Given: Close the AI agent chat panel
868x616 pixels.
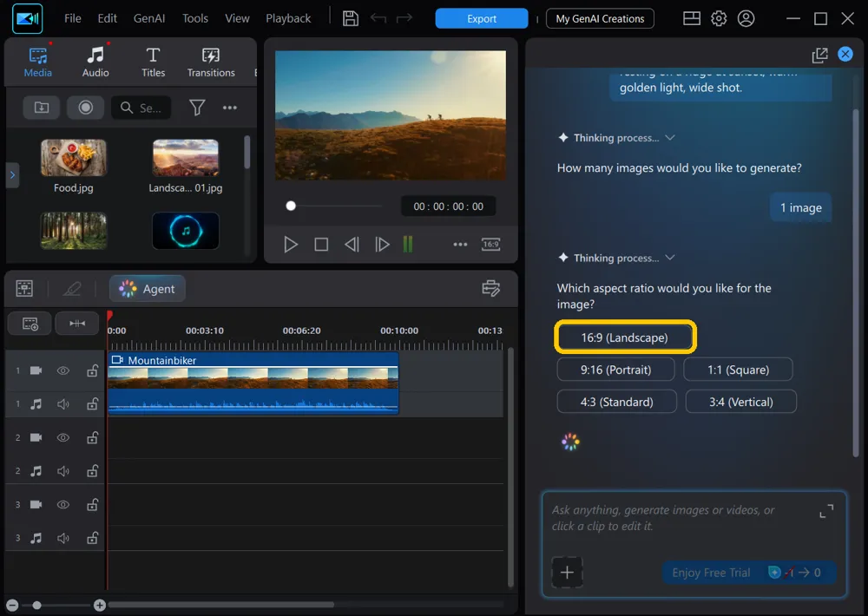Looking at the screenshot, I should pyautogui.click(x=845, y=54).
